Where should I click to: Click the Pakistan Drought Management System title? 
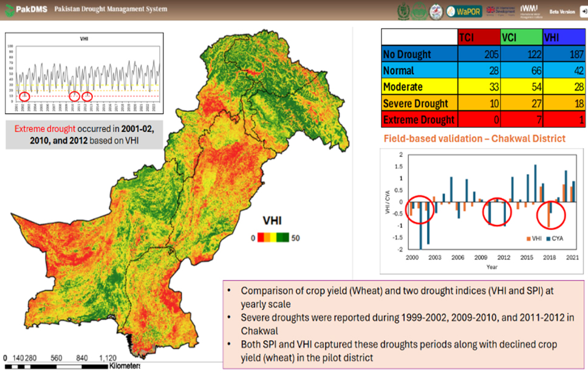[111, 10]
